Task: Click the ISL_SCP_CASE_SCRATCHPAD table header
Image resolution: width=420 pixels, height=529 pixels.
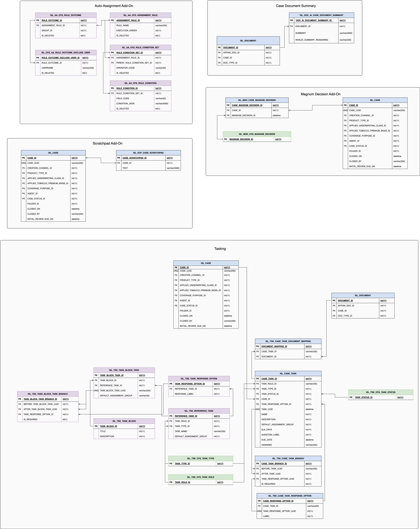Action: 148,153
